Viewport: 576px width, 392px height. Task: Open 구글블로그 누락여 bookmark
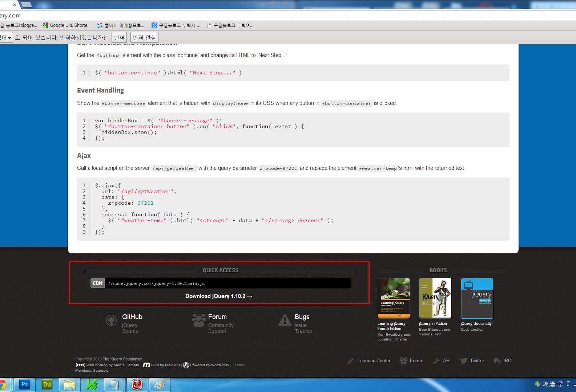coord(230,25)
